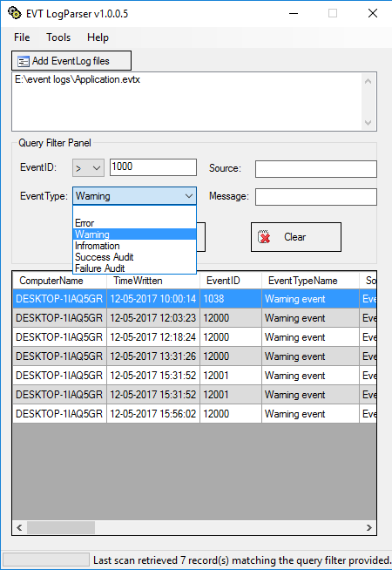Open the Help menu
The image size is (392, 570).
click(98, 37)
